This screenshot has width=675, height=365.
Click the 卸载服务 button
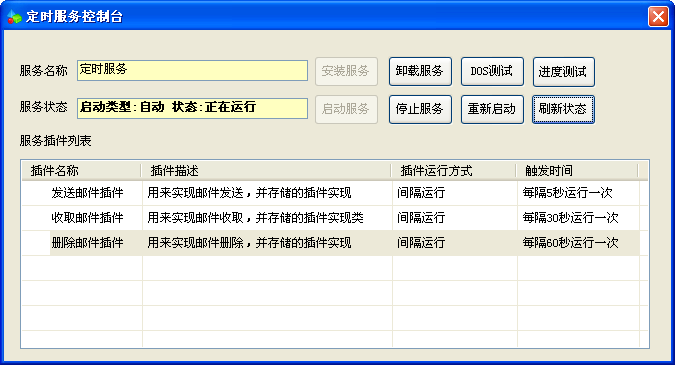pos(420,71)
